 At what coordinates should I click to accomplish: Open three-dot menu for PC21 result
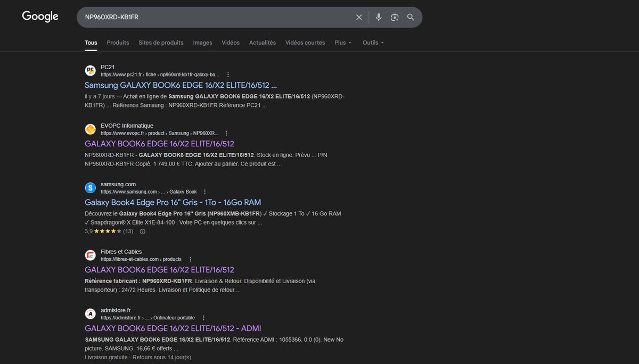[228, 75]
